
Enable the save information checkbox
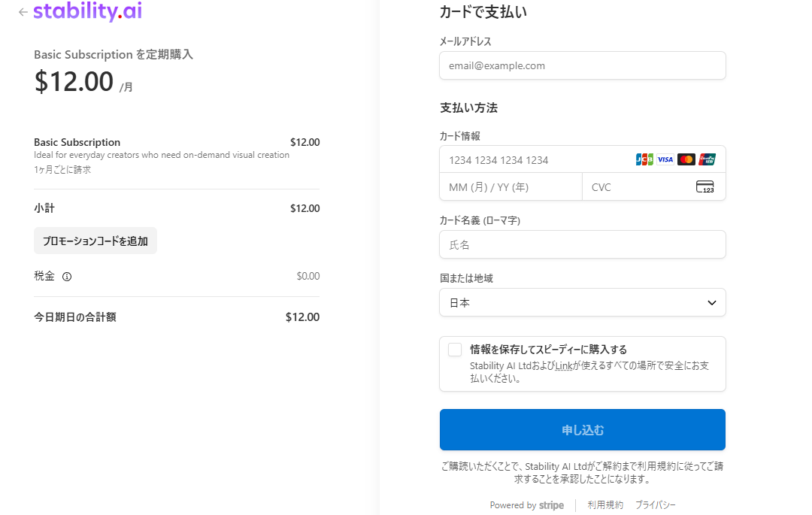(x=455, y=350)
